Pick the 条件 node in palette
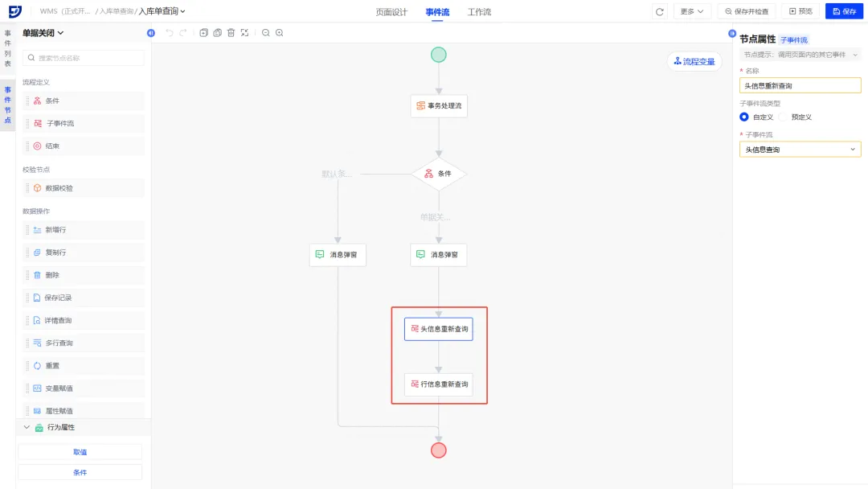 coord(83,101)
